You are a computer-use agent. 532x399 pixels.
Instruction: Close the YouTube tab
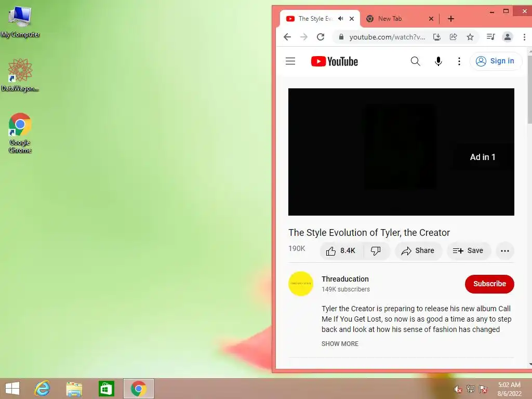(352, 19)
